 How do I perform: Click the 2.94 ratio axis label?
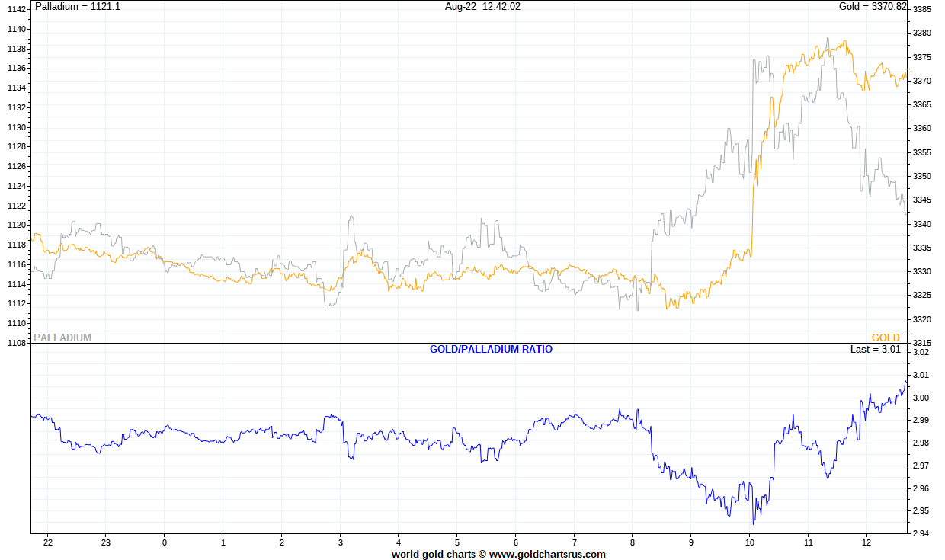[x=921, y=533]
